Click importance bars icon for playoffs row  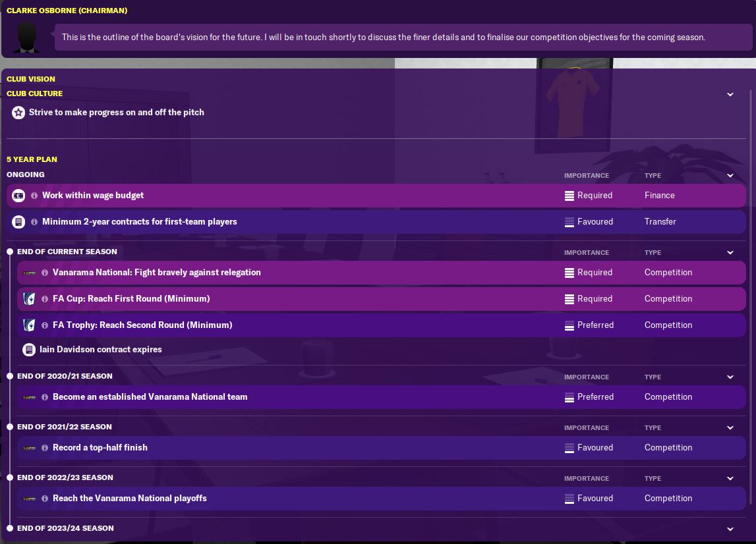click(x=569, y=499)
